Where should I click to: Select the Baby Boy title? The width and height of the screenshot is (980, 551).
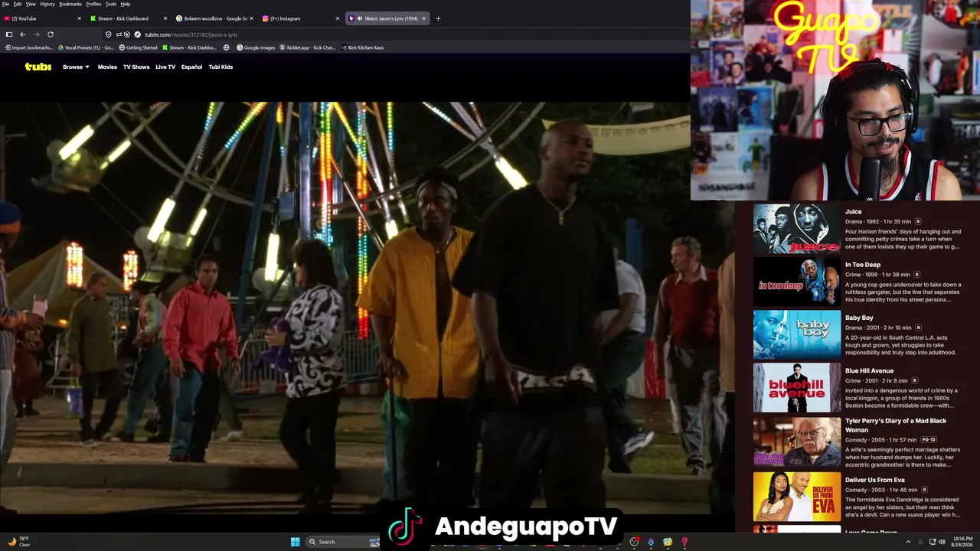[859, 318]
